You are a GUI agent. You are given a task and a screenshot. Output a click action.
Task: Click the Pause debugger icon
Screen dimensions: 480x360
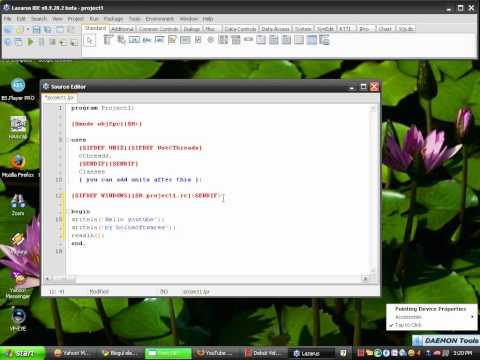[x=41, y=42]
